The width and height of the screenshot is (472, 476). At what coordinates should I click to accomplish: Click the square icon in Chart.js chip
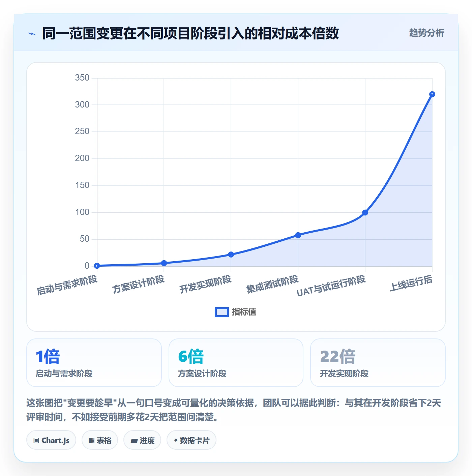[x=36, y=441]
